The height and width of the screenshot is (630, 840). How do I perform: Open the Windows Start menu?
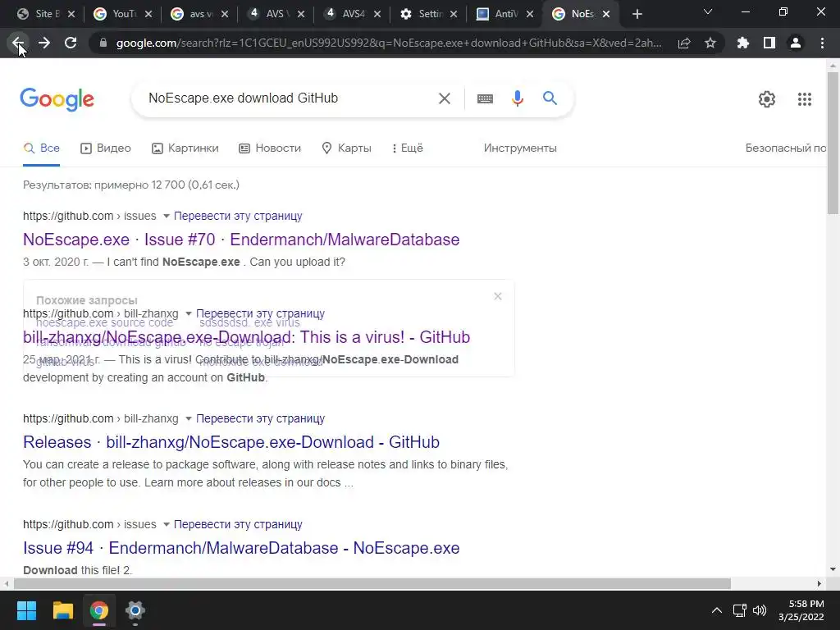(26, 610)
